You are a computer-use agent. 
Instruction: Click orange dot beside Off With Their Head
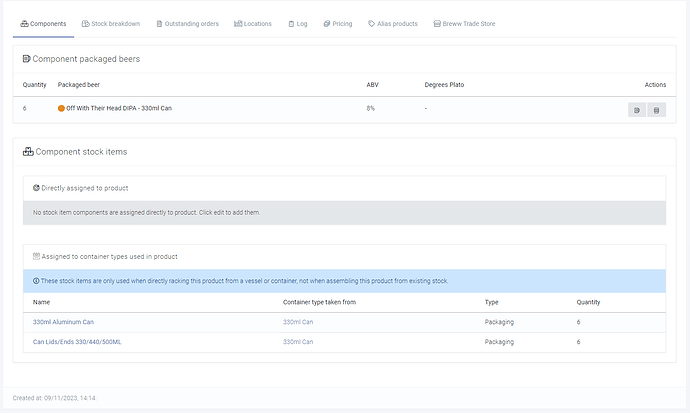tap(61, 108)
